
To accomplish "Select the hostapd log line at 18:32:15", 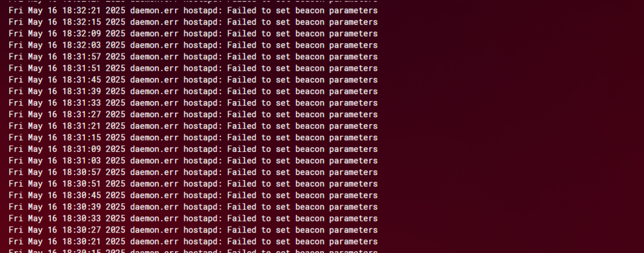I will click(193, 22).
